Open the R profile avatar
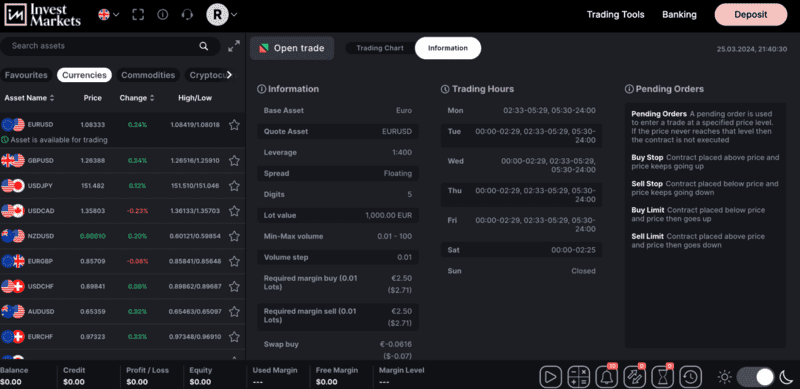Screen dimensions: 800x389 click(217, 15)
